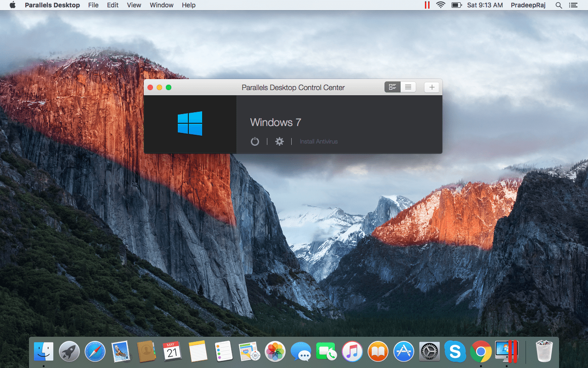
Task: Open the Trash in the Dock
Action: click(x=544, y=352)
